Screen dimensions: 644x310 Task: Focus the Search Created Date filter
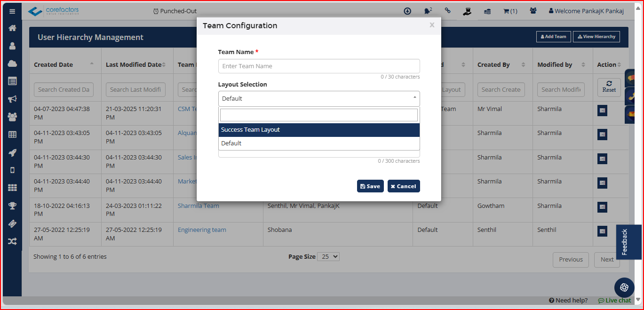pyautogui.click(x=64, y=89)
